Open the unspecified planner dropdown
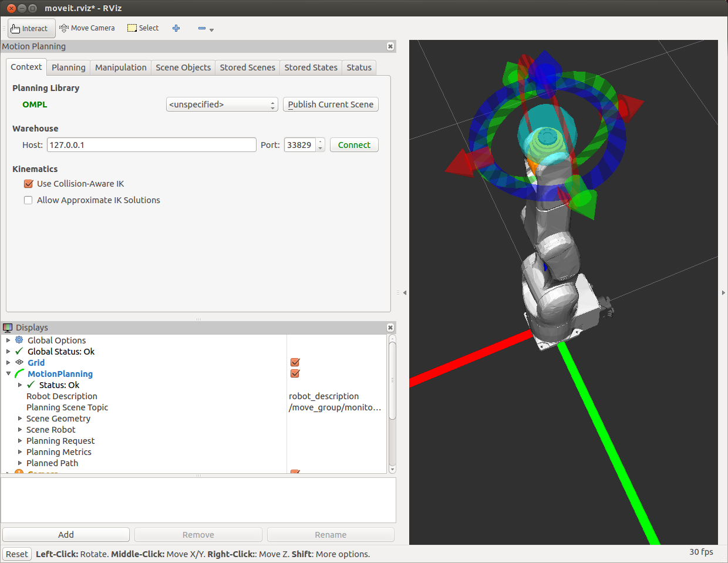This screenshot has height=563, width=728. coord(222,104)
